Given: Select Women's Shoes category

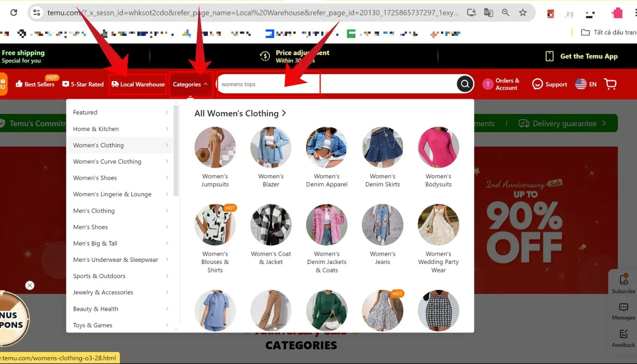Looking at the screenshot, I should point(120,178).
